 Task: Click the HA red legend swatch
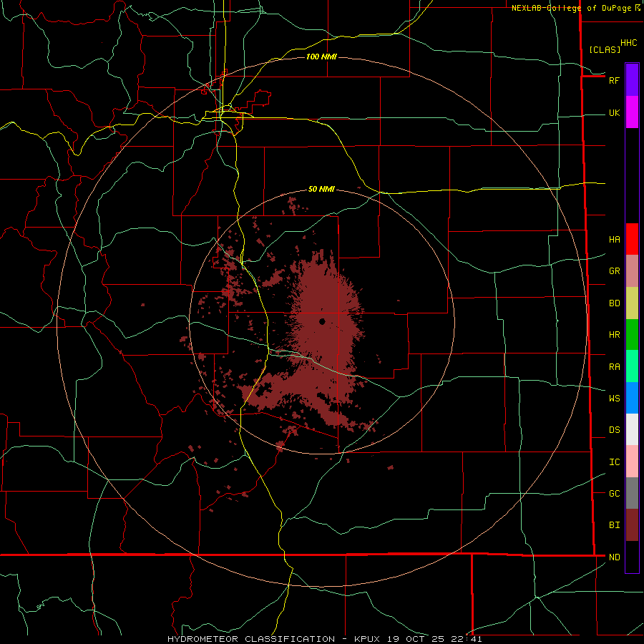coord(632,239)
